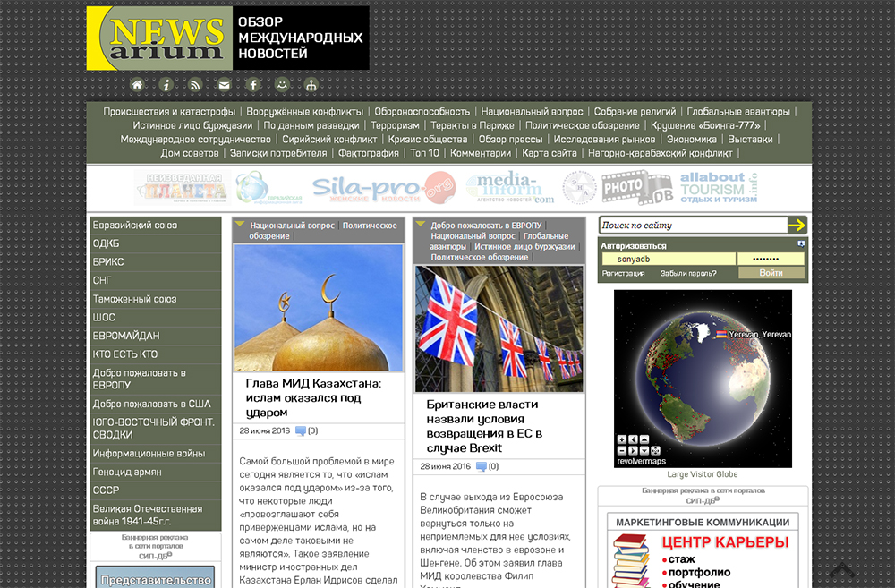Select "БРИКС" in the left sidebar
Image resolution: width=895 pixels, height=588 pixels.
108,262
